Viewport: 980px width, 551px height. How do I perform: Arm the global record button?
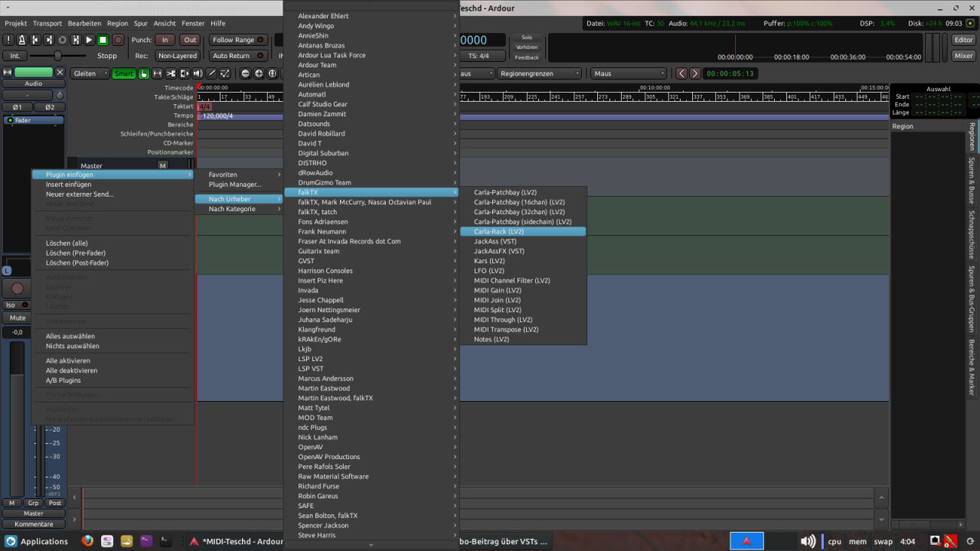(x=118, y=40)
